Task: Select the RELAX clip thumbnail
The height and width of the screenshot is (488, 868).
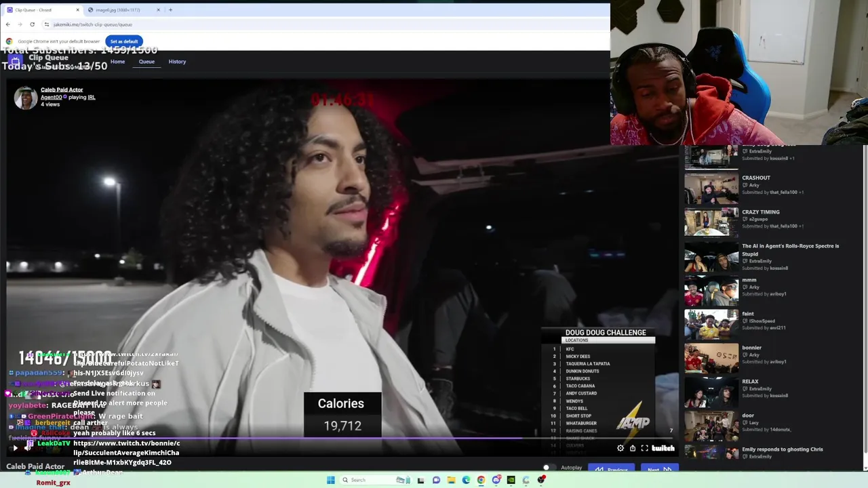Action: click(711, 392)
